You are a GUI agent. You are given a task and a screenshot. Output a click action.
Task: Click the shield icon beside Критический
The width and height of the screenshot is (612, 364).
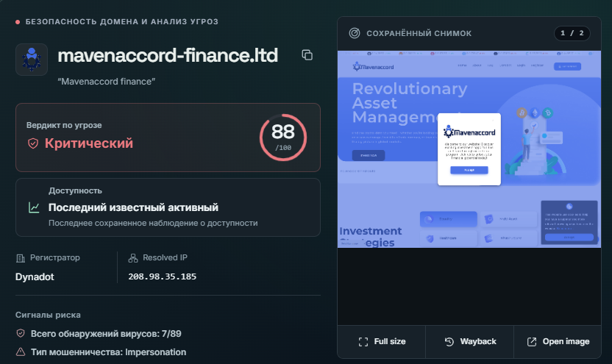33,143
